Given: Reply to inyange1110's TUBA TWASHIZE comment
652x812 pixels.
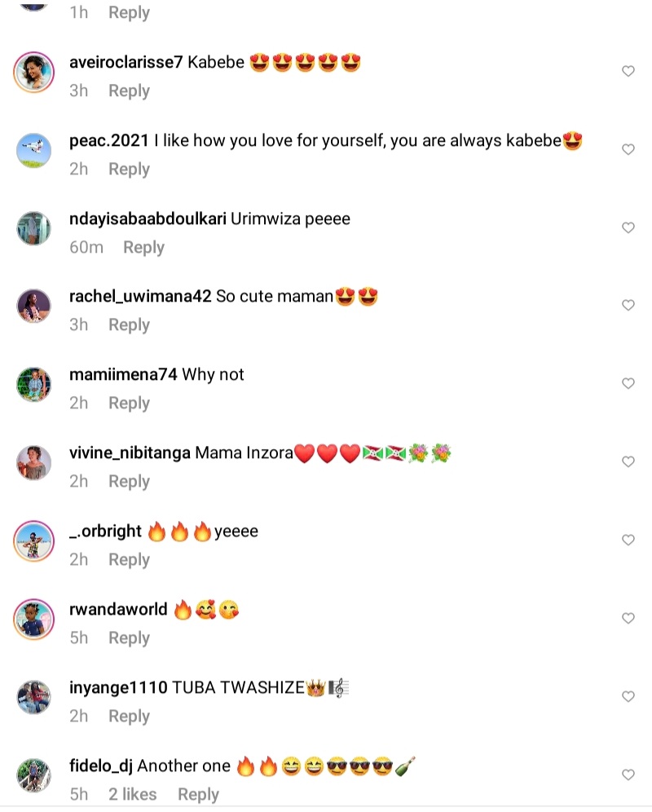Looking at the screenshot, I should [129, 716].
